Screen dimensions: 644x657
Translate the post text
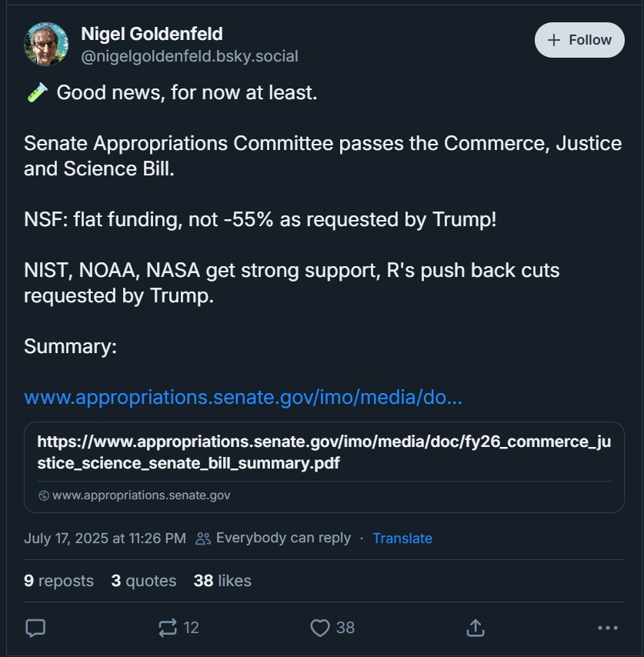[x=402, y=539]
